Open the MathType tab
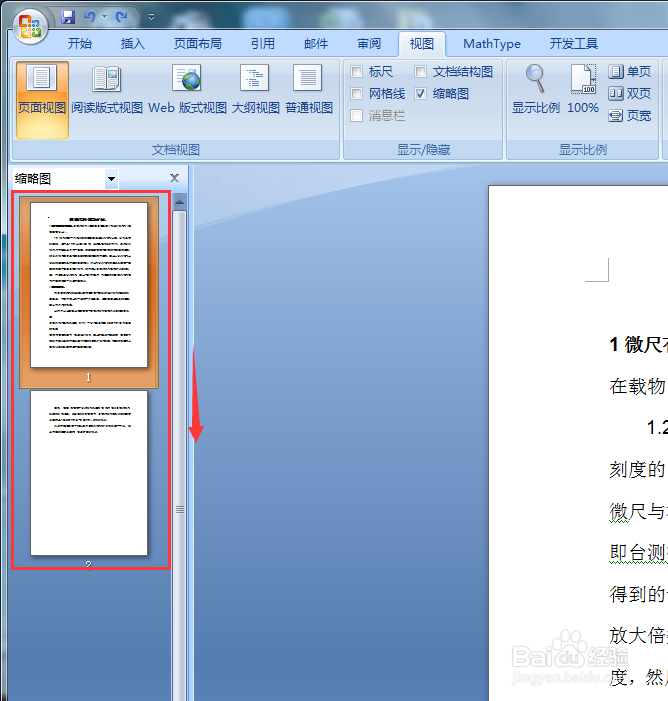The height and width of the screenshot is (701, 668). 492,44
